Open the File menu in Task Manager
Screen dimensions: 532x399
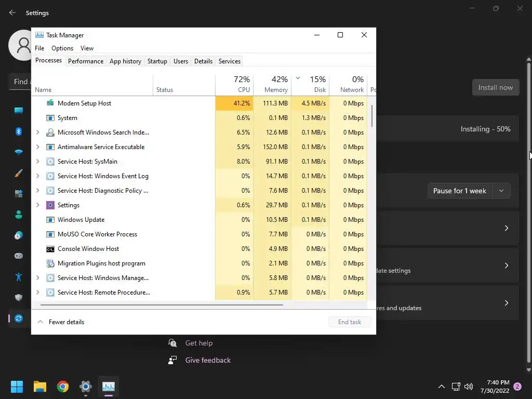point(39,48)
